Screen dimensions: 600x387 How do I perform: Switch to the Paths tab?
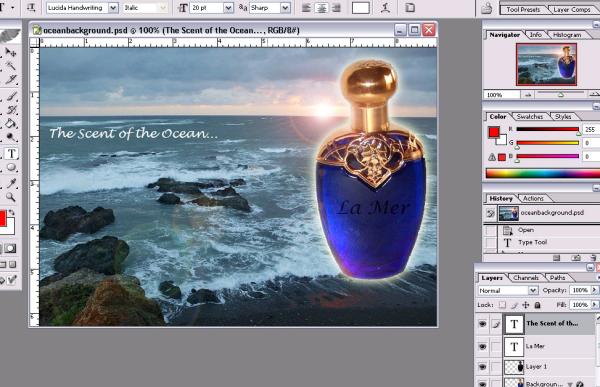tap(558, 278)
